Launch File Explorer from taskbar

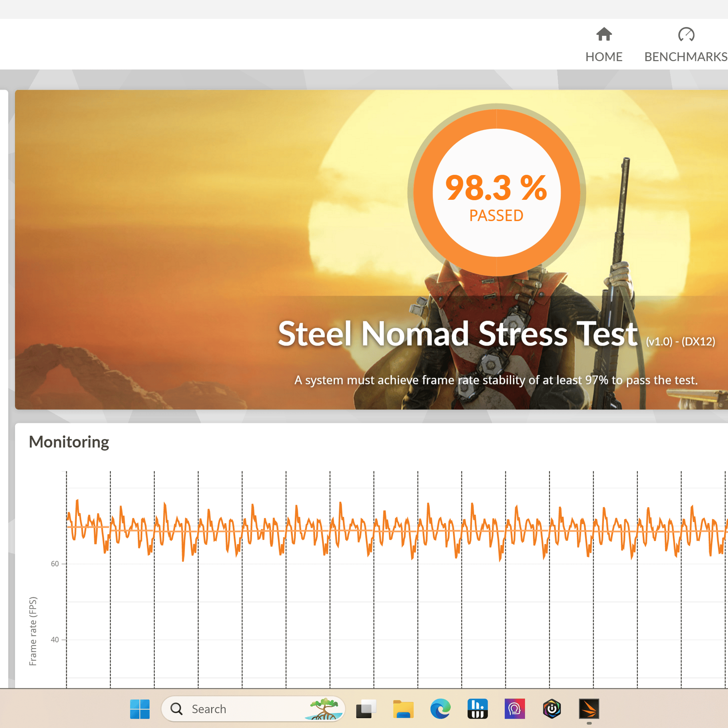pos(403,709)
